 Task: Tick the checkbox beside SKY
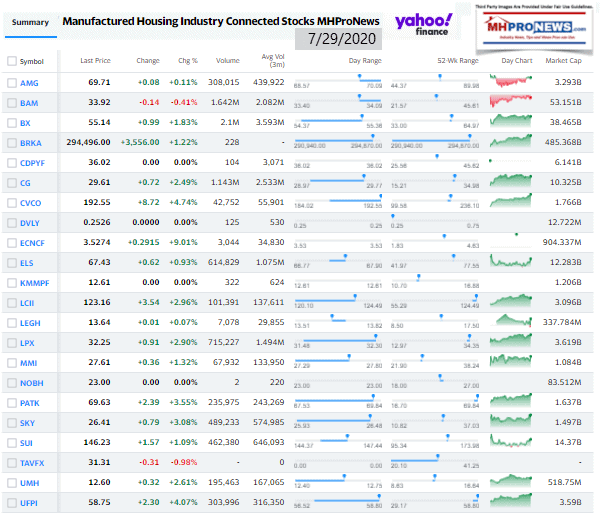[11, 422]
